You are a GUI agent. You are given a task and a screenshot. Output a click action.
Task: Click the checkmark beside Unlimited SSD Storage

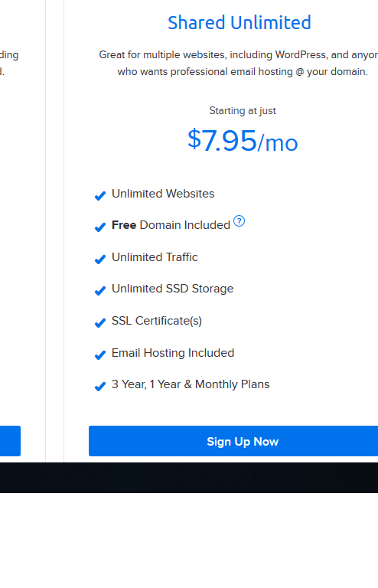click(x=100, y=291)
